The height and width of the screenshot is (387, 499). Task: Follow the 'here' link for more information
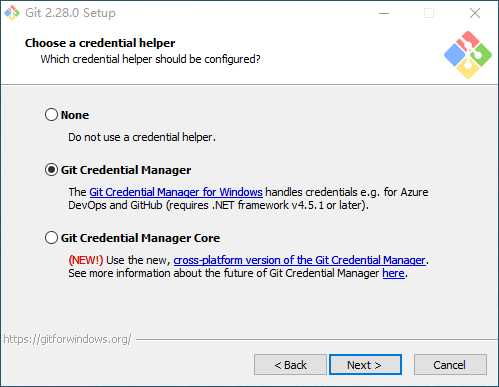coord(393,273)
